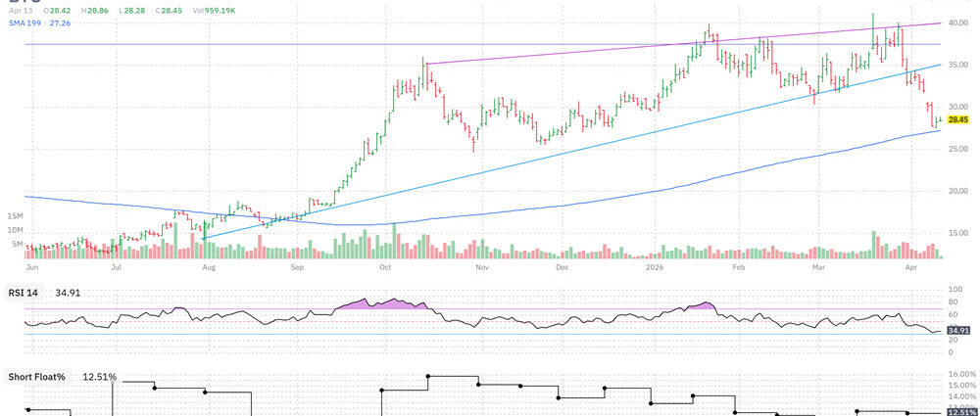Viewport: 980px width, 416px height.
Task: Select the Aug month marker on axis
Action: click(208, 265)
